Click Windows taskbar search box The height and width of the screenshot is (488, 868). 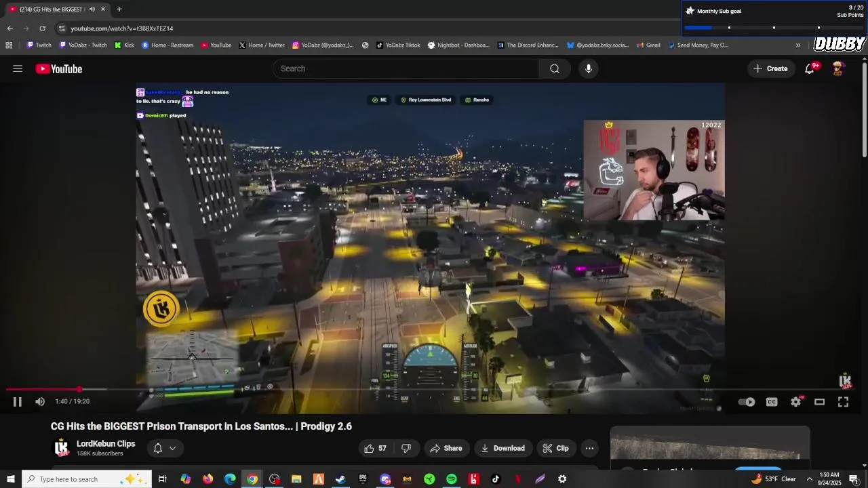pyautogui.click(x=87, y=479)
